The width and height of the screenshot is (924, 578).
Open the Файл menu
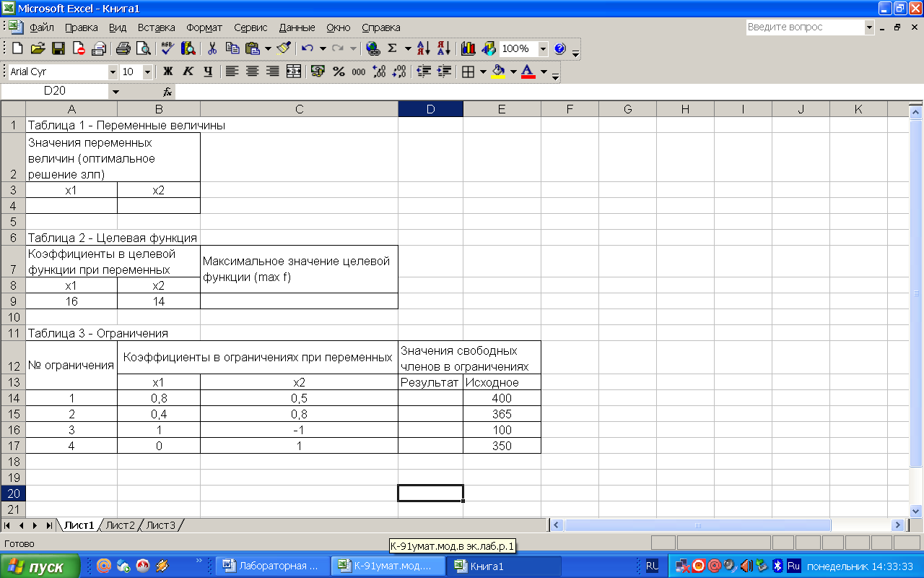coord(42,27)
